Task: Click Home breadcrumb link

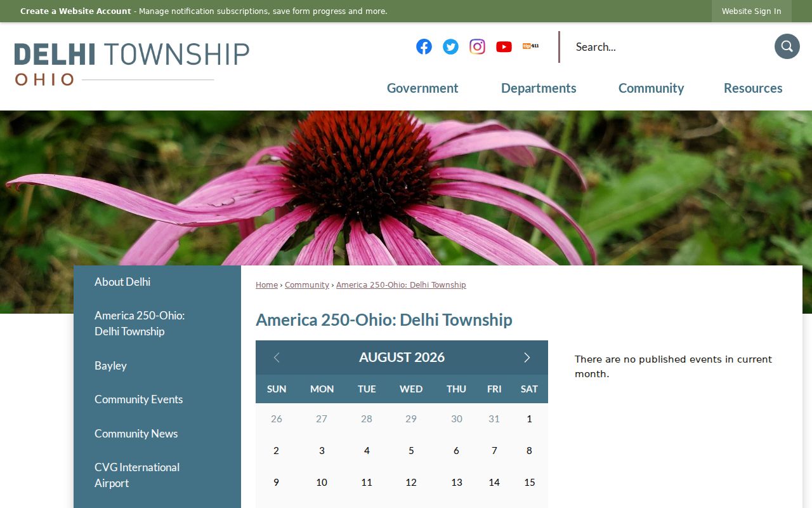Action: pos(266,285)
